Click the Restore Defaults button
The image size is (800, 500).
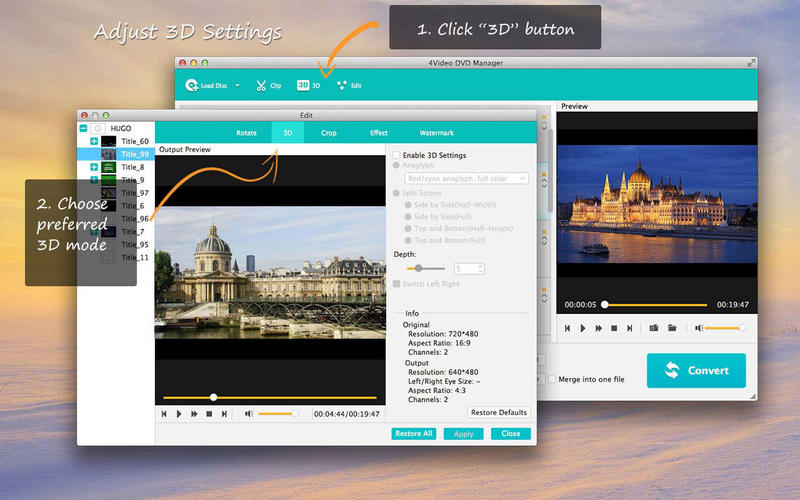coord(498,412)
